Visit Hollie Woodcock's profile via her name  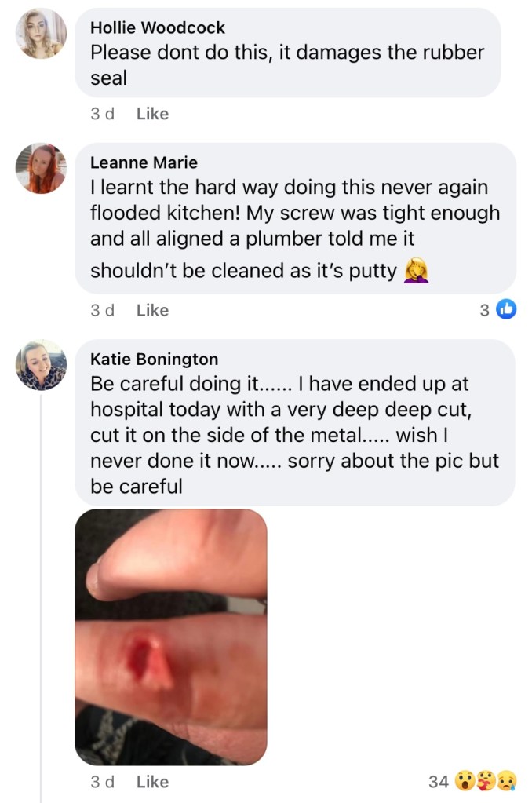pyautogui.click(x=158, y=27)
